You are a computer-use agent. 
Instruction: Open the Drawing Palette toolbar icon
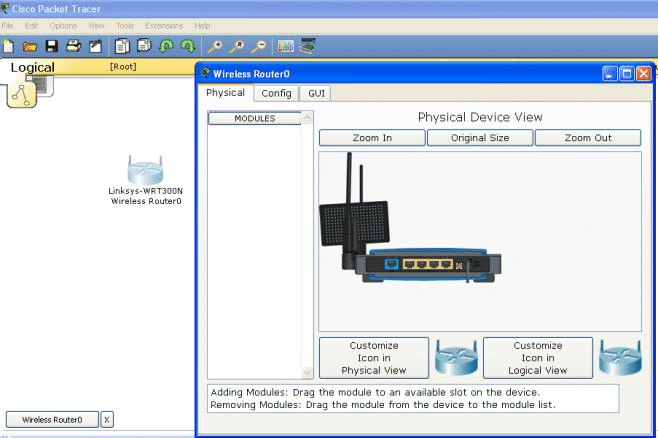[x=286, y=46]
